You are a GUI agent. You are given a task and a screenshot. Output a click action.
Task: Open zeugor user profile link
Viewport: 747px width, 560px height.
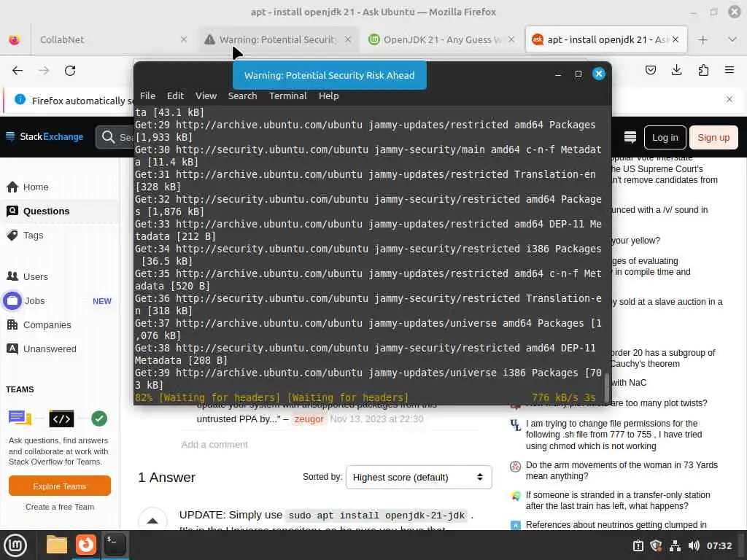[x=309, y=419]
